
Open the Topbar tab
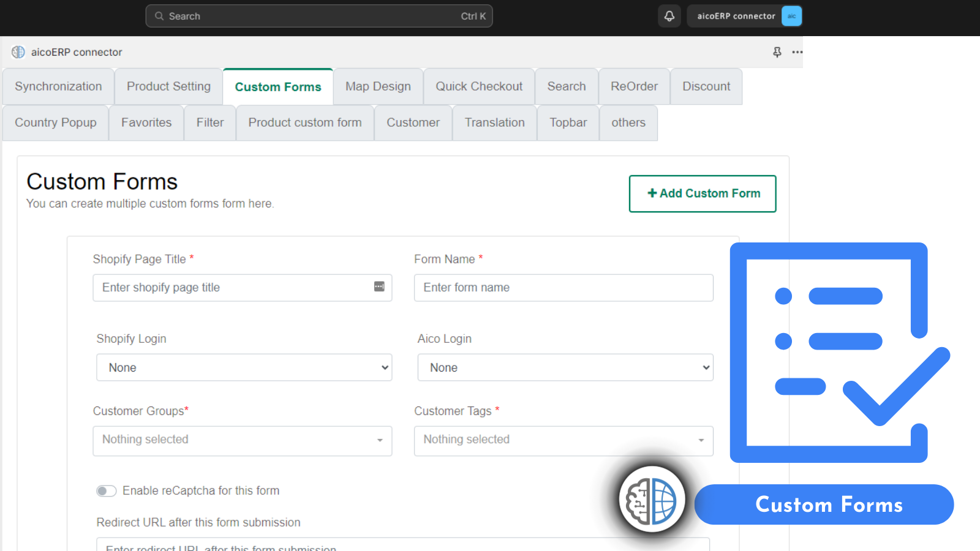coord(568,122)
